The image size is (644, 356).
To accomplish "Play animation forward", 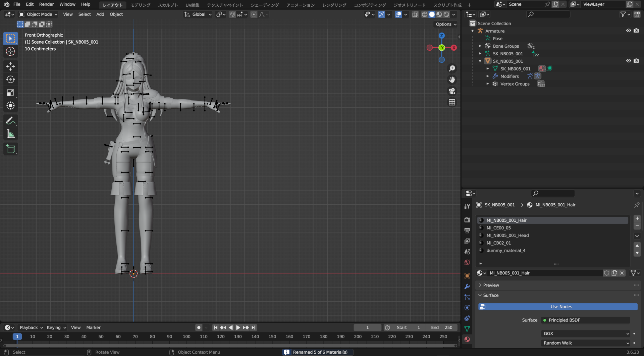I will (238, 328).
